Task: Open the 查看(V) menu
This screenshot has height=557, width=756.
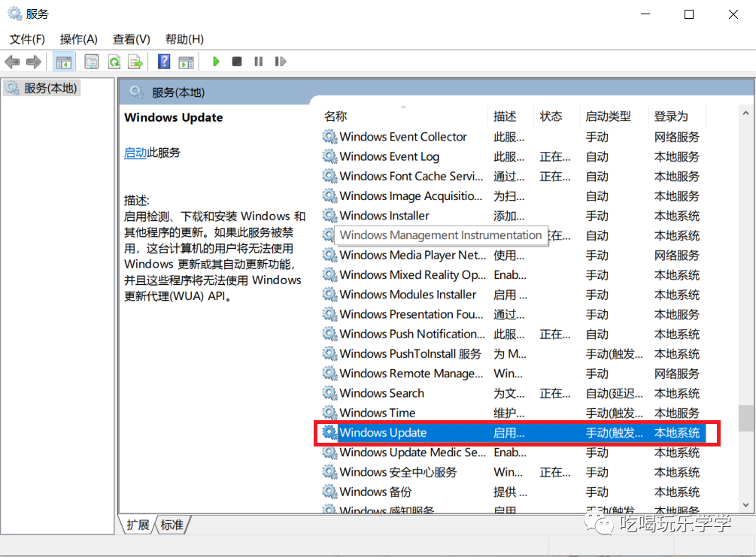Action: point(131,39)
